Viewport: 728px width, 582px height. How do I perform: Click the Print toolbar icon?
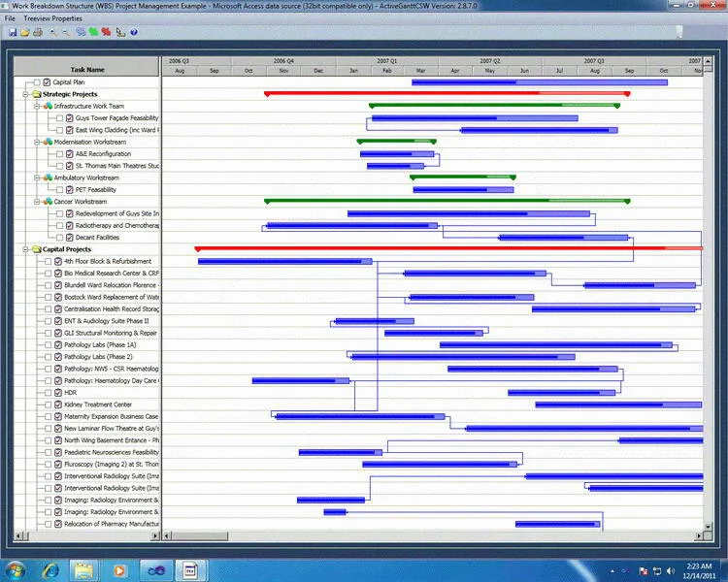pos(38,32)
